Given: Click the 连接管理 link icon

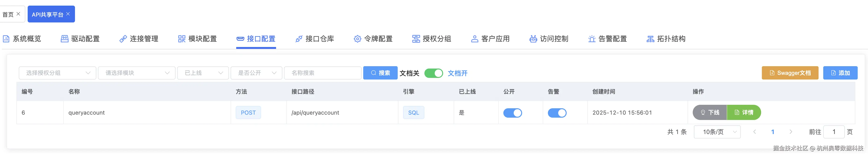Looking at the screenshot, I should (x=123, y=39).
